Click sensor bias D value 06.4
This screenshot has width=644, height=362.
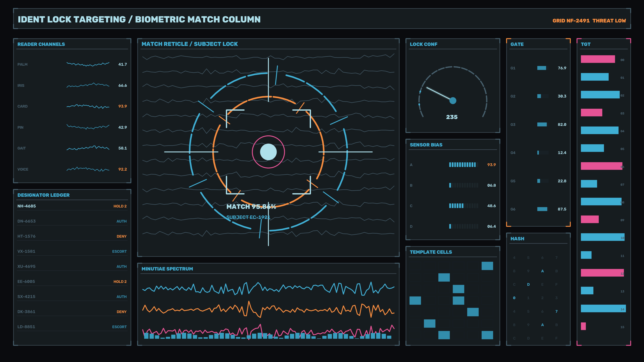pyautogui.click(x=491, y=226)
